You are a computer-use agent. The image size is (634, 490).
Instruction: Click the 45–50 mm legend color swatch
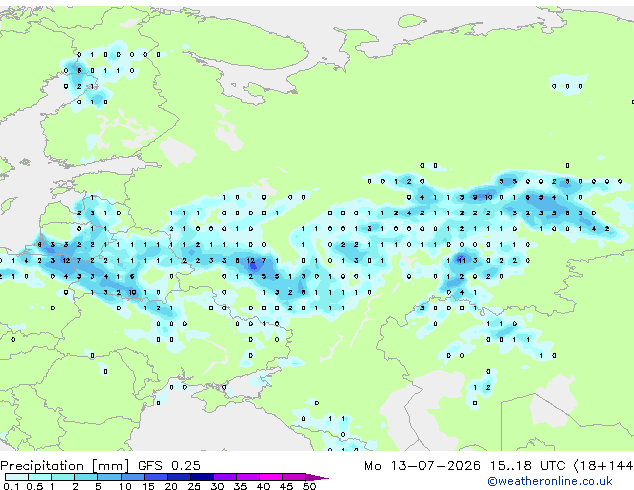pos(294,477)
